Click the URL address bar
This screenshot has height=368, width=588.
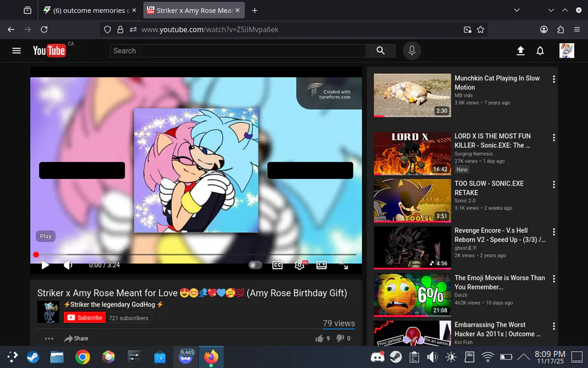[295, 29]
